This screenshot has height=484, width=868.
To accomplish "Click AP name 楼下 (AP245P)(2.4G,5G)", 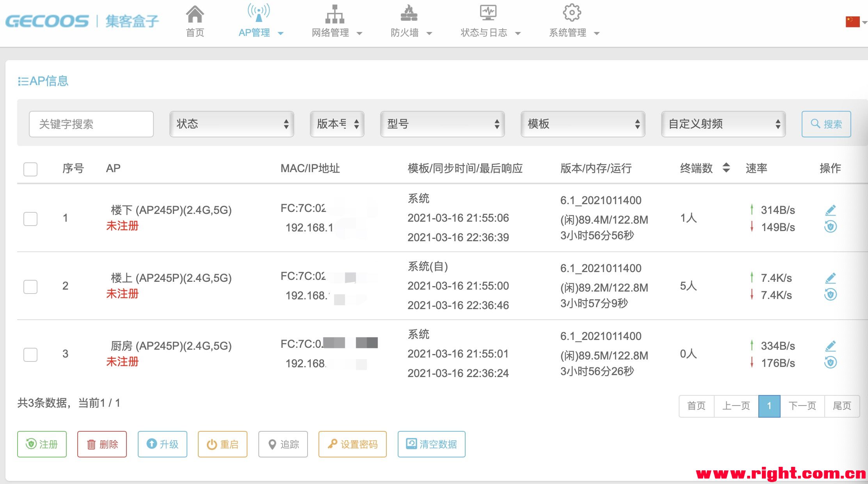I will (171, 210).
